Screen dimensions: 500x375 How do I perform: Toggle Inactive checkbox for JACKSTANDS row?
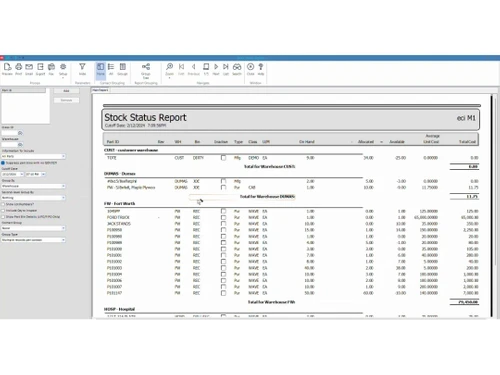click(223, 224)
